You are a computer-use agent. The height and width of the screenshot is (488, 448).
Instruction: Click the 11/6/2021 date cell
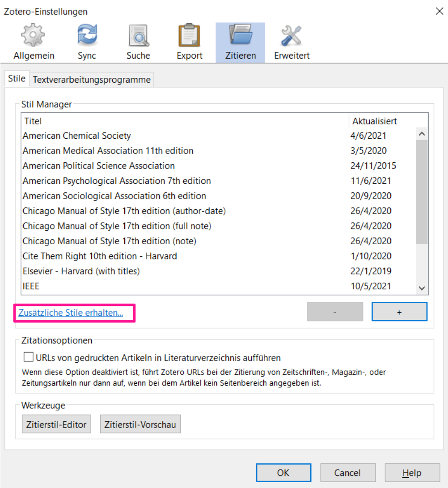[x=371, y=181]
